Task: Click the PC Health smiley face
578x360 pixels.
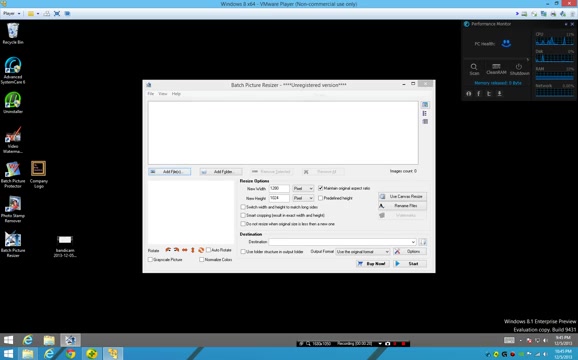Action: (506, 43)
